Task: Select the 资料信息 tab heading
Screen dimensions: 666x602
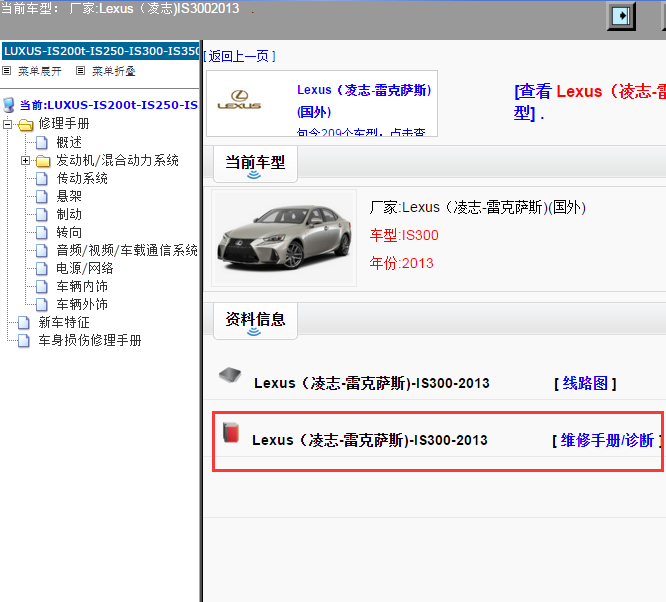Action: 255,321
